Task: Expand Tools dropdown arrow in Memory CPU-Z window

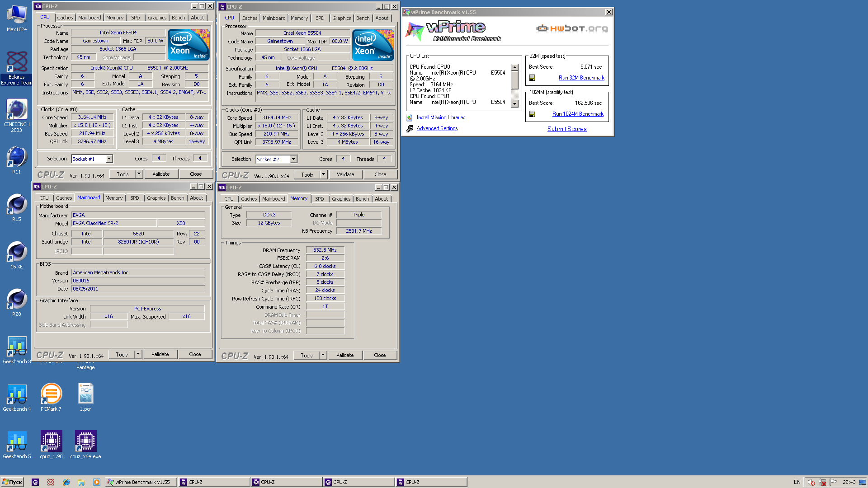Action: 323,355
